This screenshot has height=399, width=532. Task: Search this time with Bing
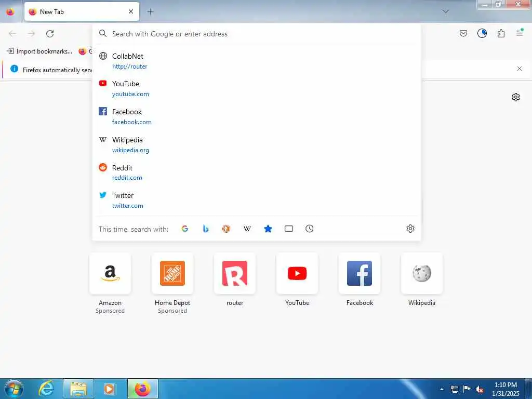point(206,229)
